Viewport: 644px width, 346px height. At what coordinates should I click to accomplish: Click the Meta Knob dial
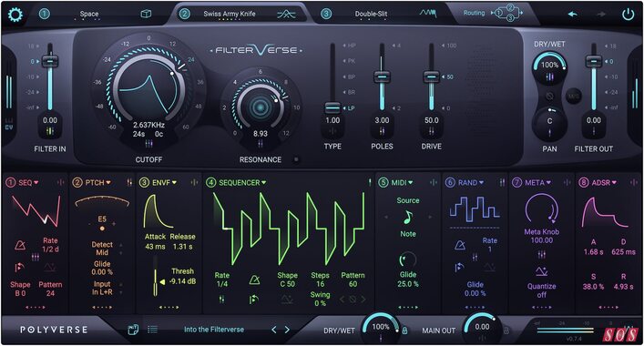tap(541, 209)
